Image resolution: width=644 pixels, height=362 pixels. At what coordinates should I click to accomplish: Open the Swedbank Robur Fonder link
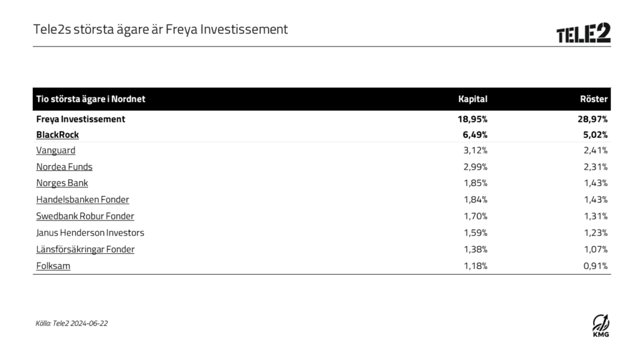click(x=85, y=216)
